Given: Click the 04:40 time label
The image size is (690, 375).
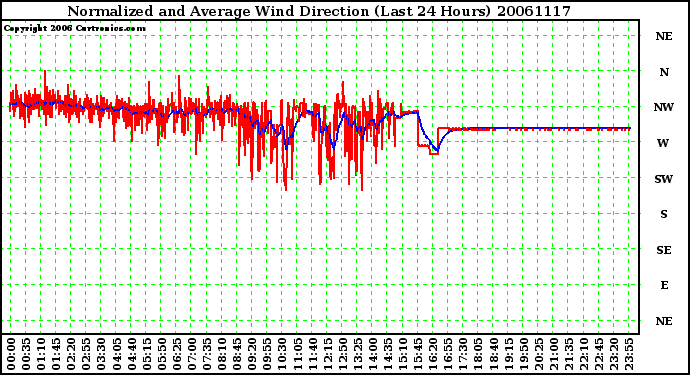Looking at the screenshot, I should 132,354.
